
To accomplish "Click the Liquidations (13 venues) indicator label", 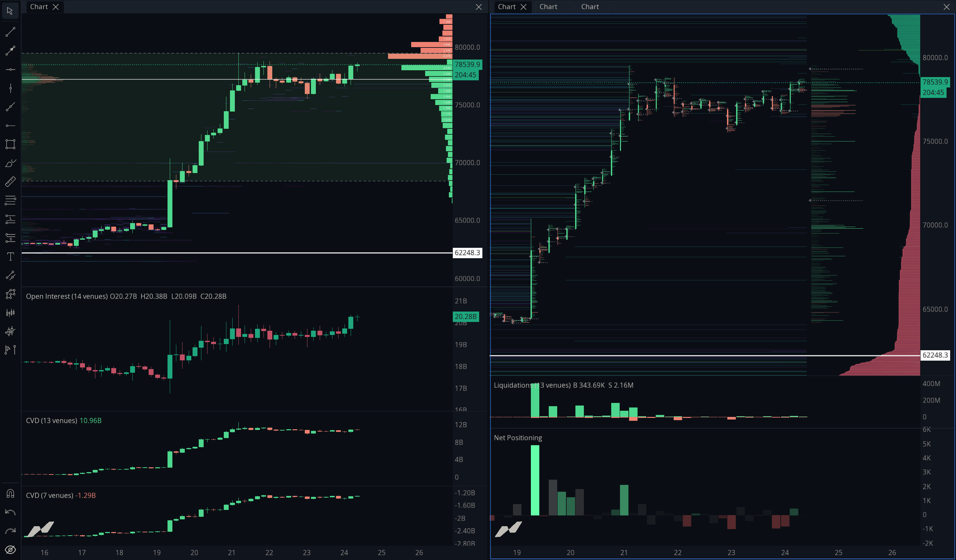I will click(x=532, y=385).
